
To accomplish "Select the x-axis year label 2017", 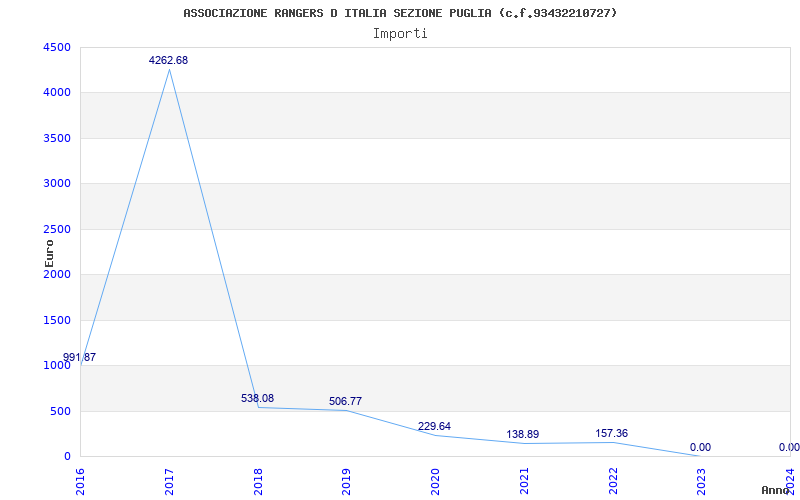I will [169, 480].
